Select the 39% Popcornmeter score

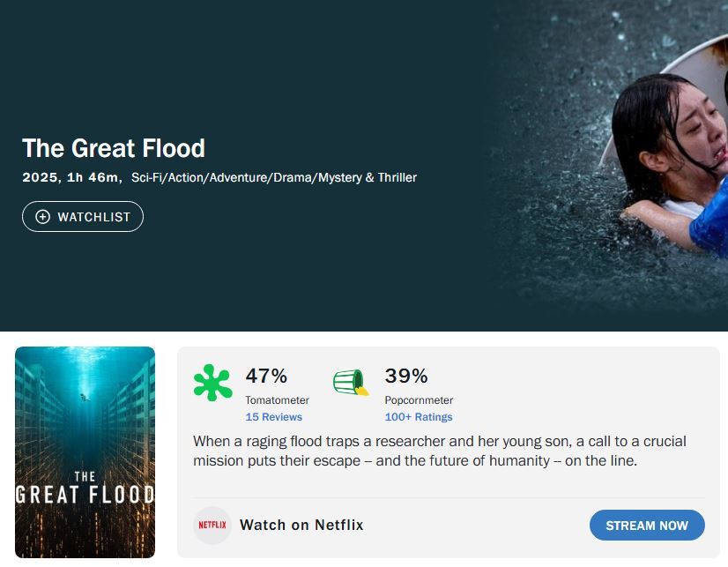406,377
